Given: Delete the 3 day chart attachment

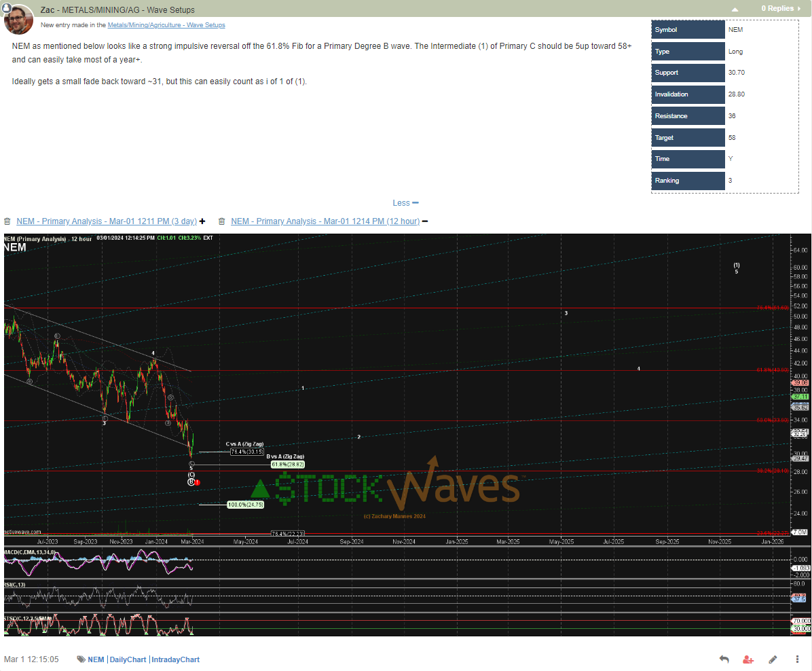Looking at the screenshot, I should (7, 221).
